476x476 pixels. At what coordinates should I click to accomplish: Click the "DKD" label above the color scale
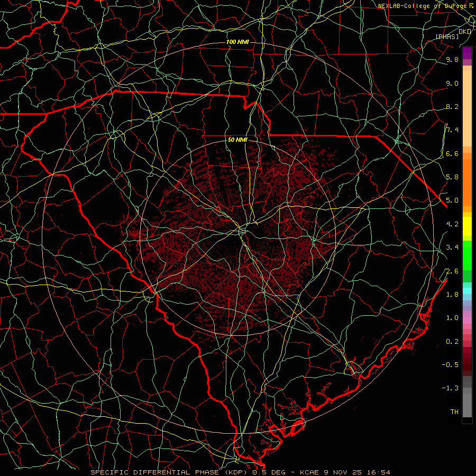[465, 31]
